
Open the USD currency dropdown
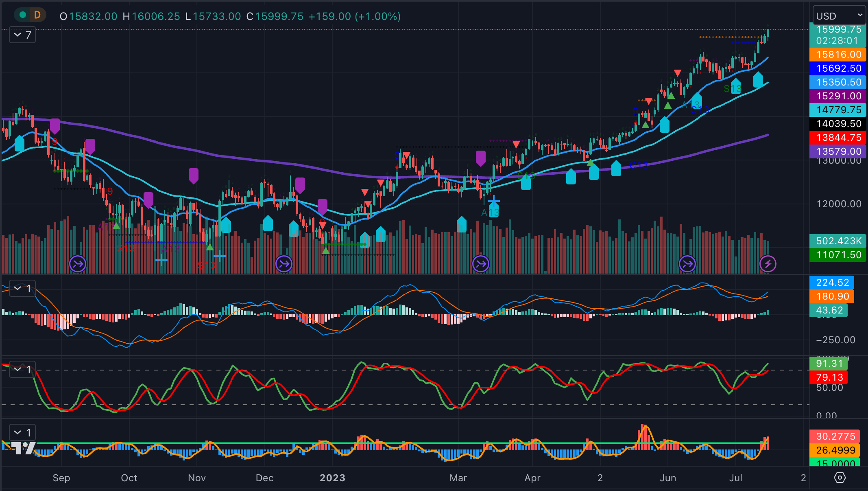pyautogui.click(x=839, y=16)
